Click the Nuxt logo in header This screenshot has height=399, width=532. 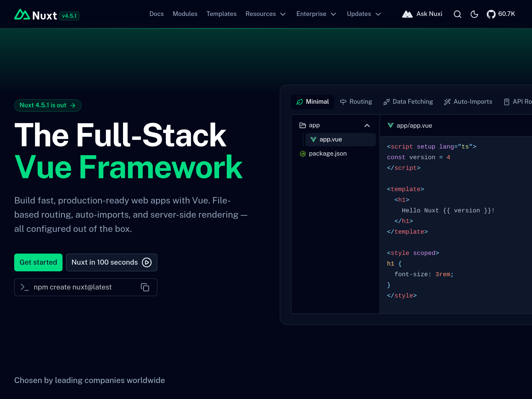pyautogui.click(x=36, y=15)
